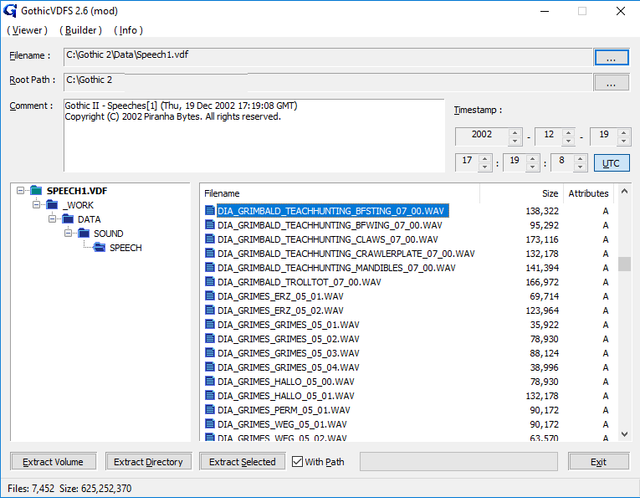This screenshot has width=640, height=498.
Task: Click file icon of DIA_GRIMBALD_TROLLTOT_07_00.WAV
Action: click(210, 282)
